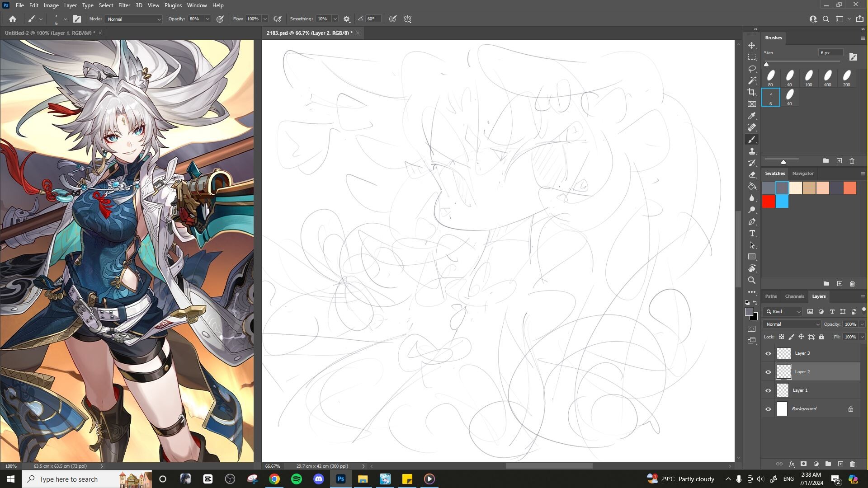Open the layer Kind filter dropdown
Image resolution: width=868 pixels, height=488 pixels.
(783, 312)
